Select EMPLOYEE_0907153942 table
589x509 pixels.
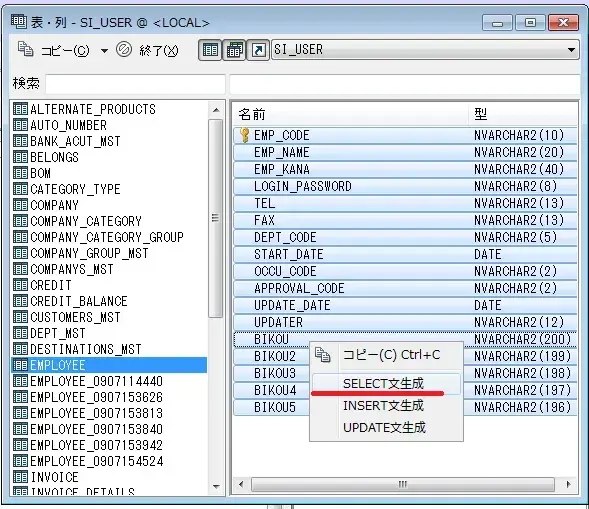pyautogui.click(x=96, y=445)
